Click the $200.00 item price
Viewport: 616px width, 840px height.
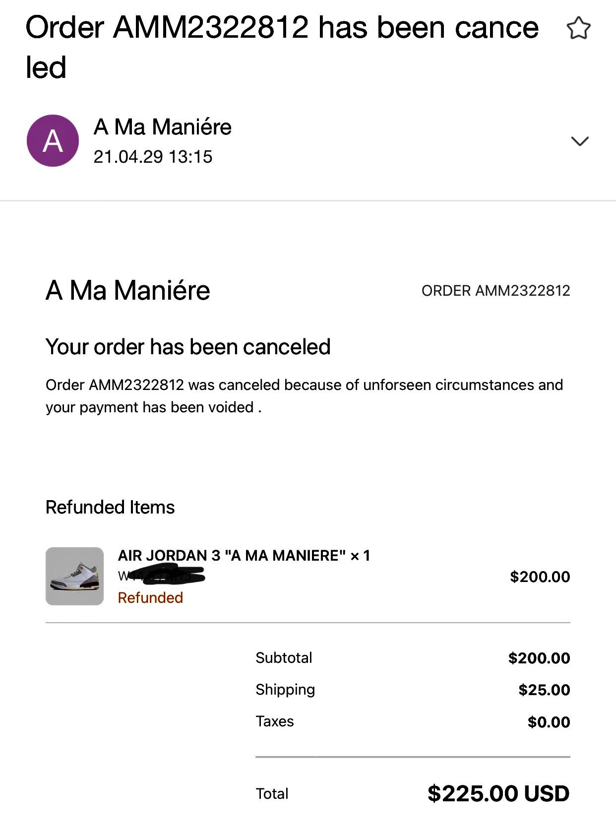pos(540,577)
